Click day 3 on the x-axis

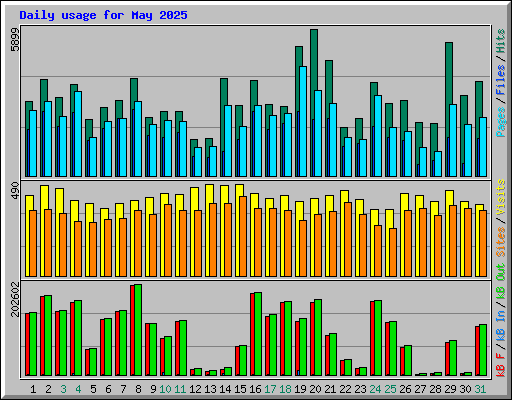tap(63, 389)
